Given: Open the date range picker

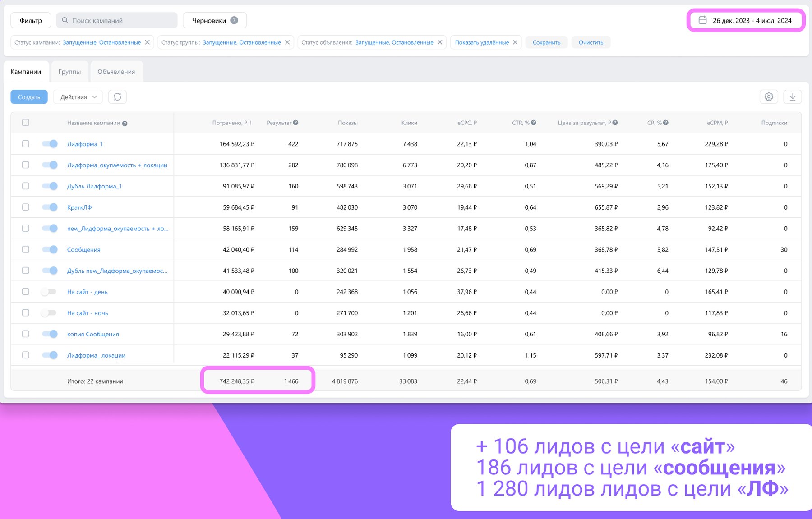Looking at the screenshot, I should (x=746, y=20).
